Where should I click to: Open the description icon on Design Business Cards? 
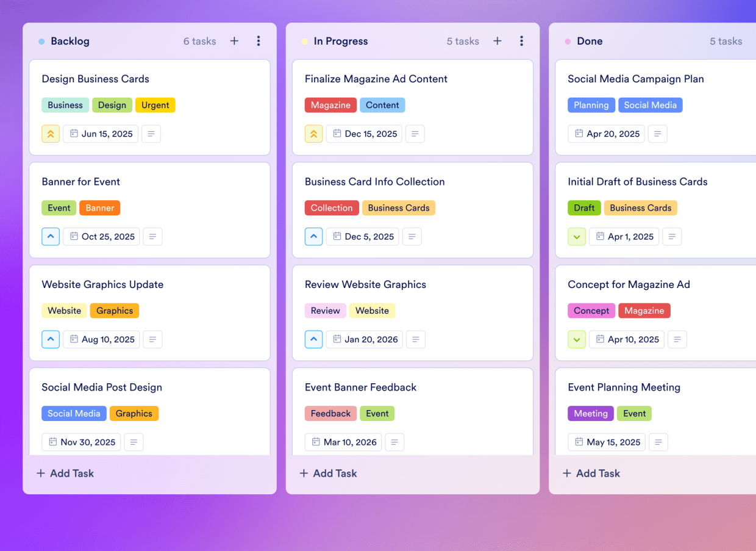151,134
